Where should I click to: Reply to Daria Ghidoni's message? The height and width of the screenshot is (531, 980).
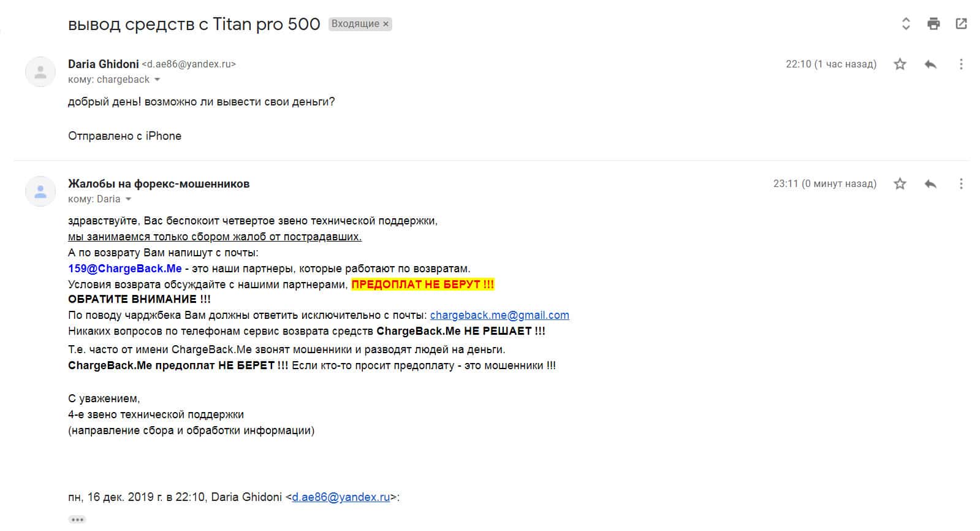[x=930, y=64]
